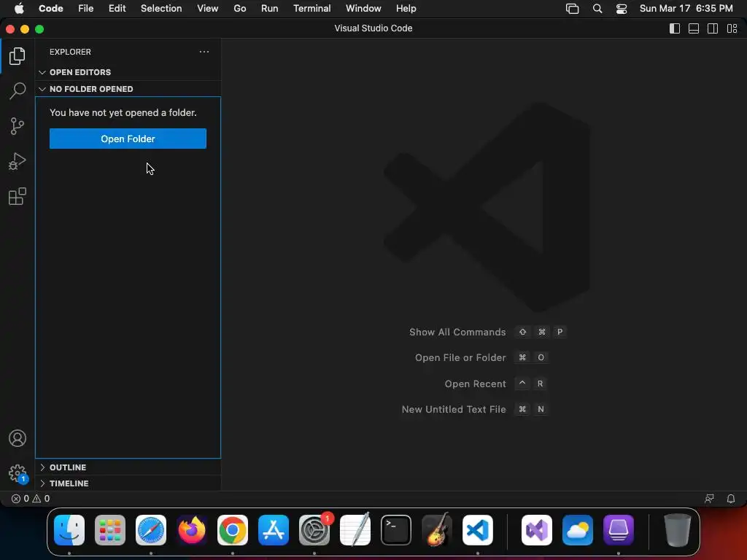This screenshot has height=560, width=747.
Task: Open the Run and Debug view
Action: tap(18, 161)
